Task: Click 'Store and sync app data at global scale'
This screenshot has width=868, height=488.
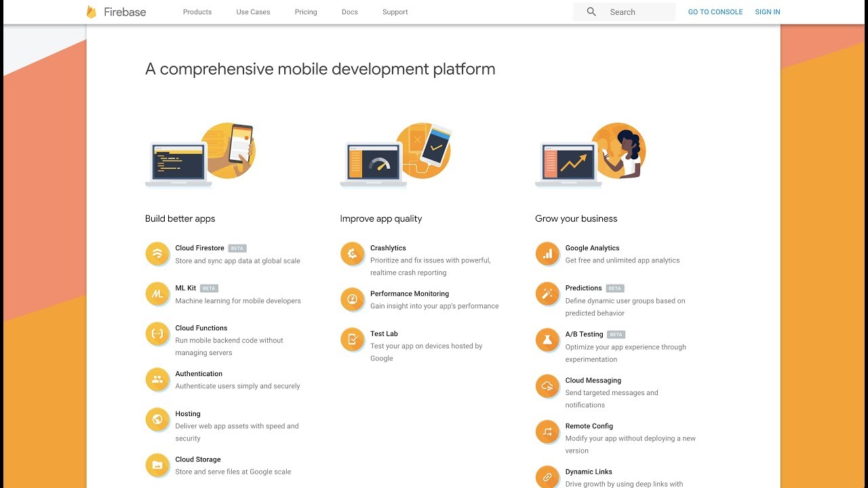Action: click(x=237, y=260)
